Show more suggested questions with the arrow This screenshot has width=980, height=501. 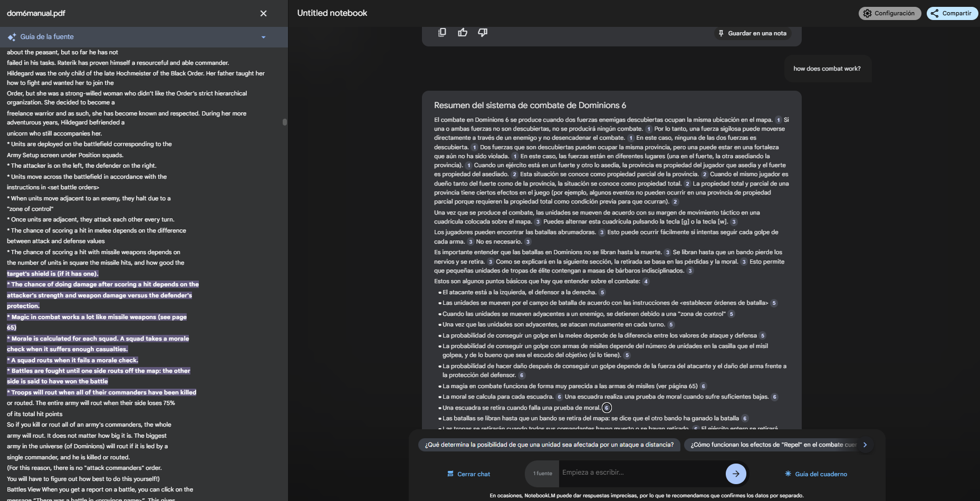pos(865,445)
